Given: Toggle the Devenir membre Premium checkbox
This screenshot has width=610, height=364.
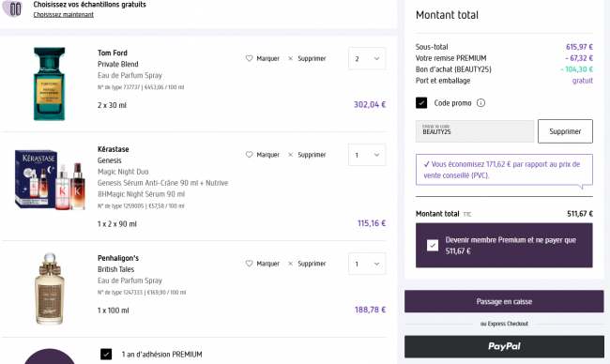Looking at the screenshot, I should coord(433,246).
